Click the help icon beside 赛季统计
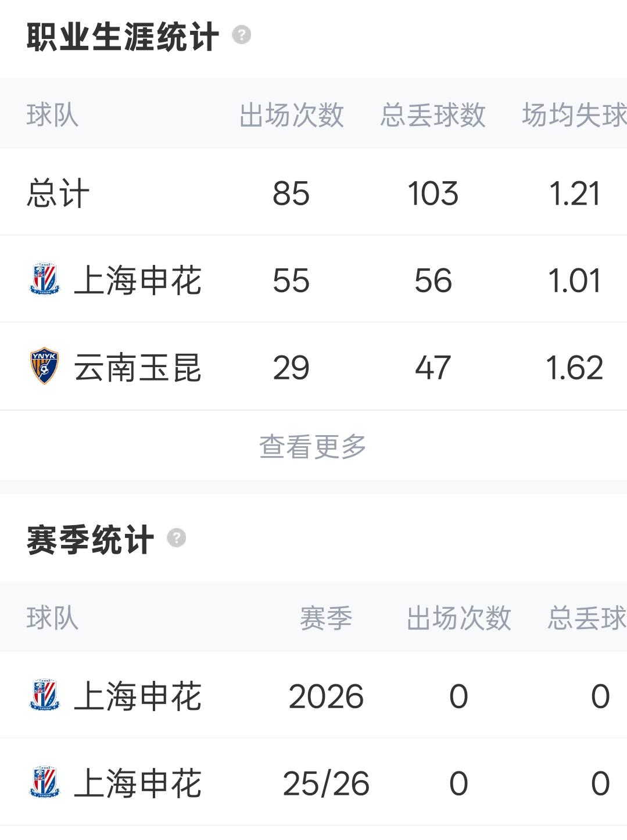Image resolution: width=627 pixels, height=840 pixels. tap(176, 538)
